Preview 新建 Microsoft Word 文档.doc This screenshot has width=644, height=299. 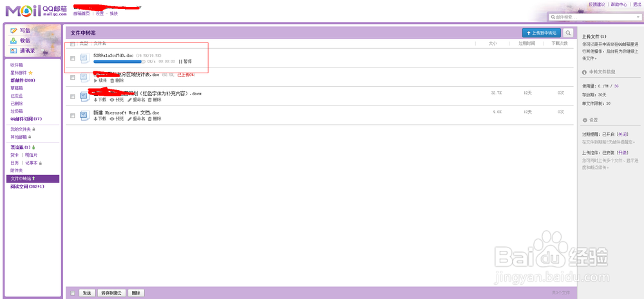(117, 118)
